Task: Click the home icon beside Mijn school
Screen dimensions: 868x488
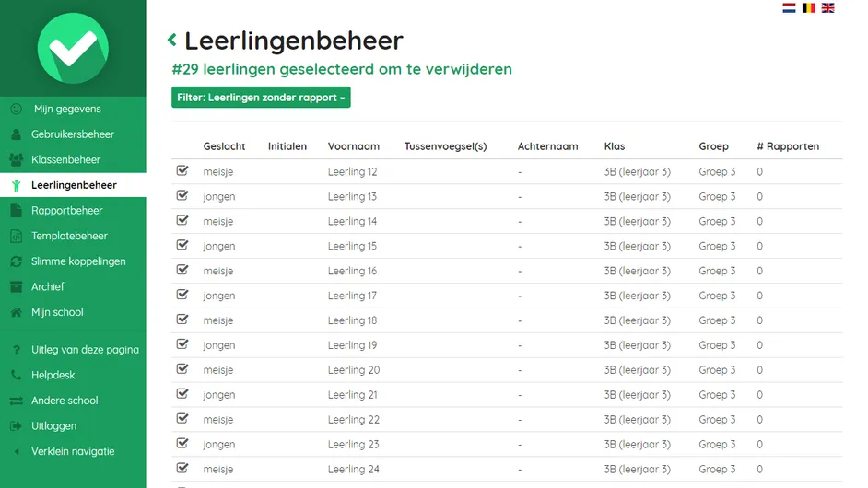Action: [x=16, y=313]
